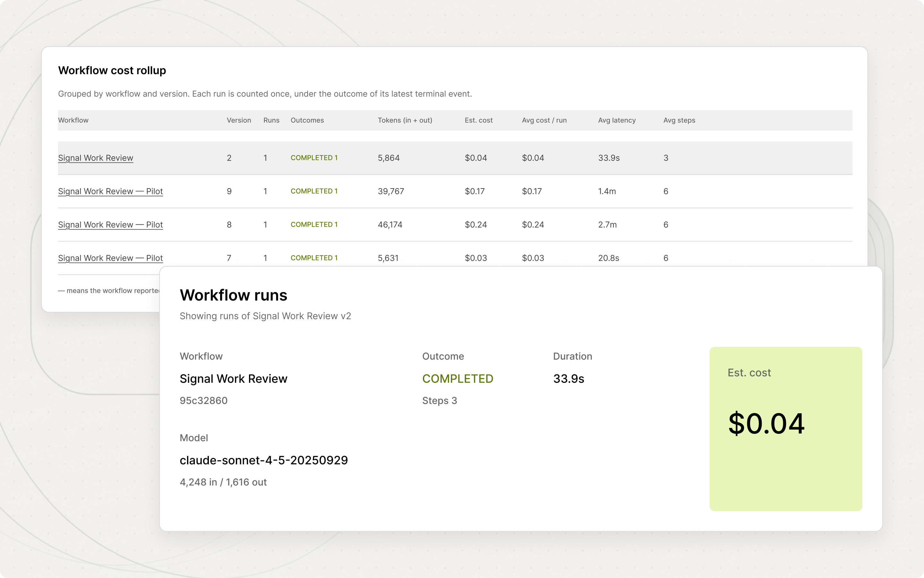This screenshot has height=578, width=924.
Task: Click the 33.9s duration value in Workflow runs
Action: pos(569,379)
